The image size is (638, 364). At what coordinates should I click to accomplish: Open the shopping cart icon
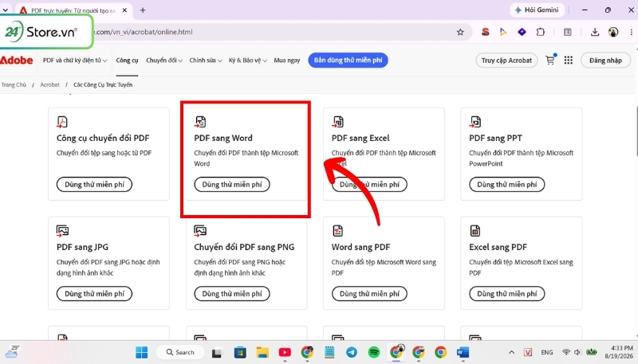pyautogui.click(x=550, y=60)
